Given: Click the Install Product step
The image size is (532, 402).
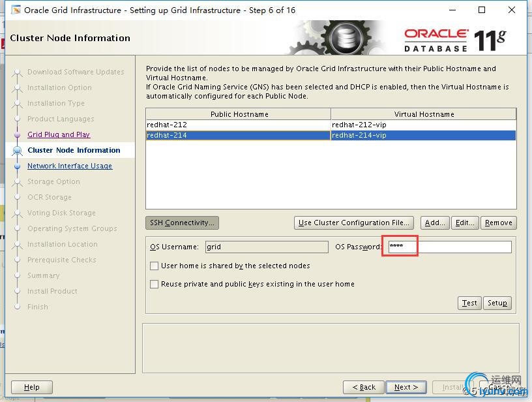Looking at the screenshot, I should [x=52, y=291].
